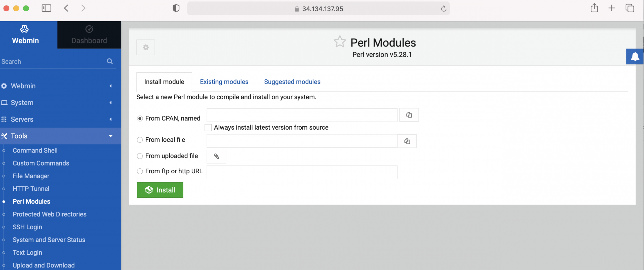This screenshot has height=270, width=644.
Task: Open Safari share menu
Action: (x=594, y=8)
